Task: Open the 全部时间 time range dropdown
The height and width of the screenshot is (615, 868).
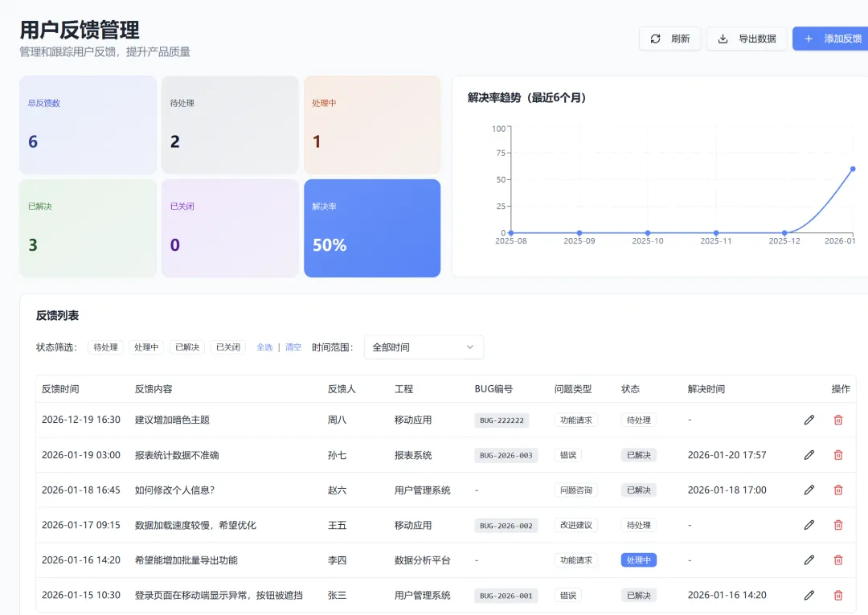Action: [x=424, y=347]
